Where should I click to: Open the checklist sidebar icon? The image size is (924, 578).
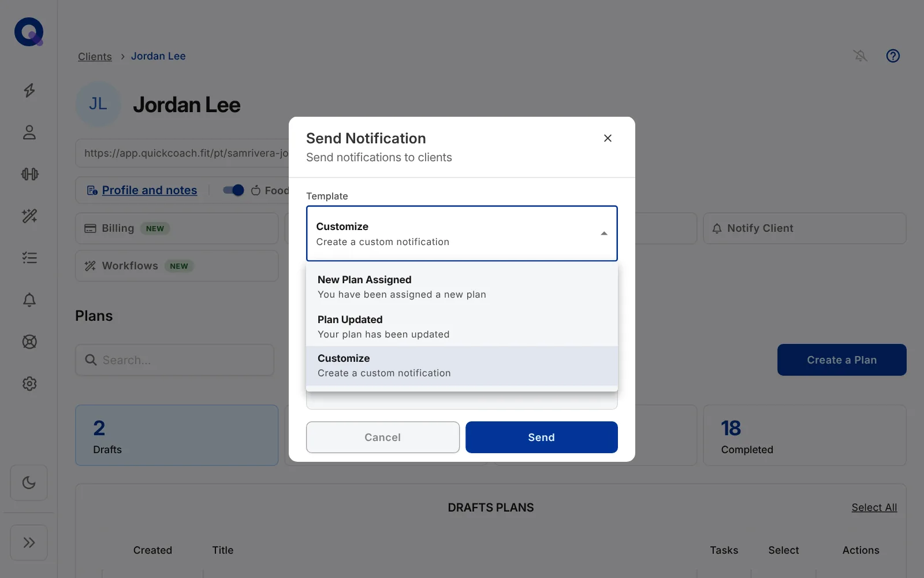click(x=29, y=258)
